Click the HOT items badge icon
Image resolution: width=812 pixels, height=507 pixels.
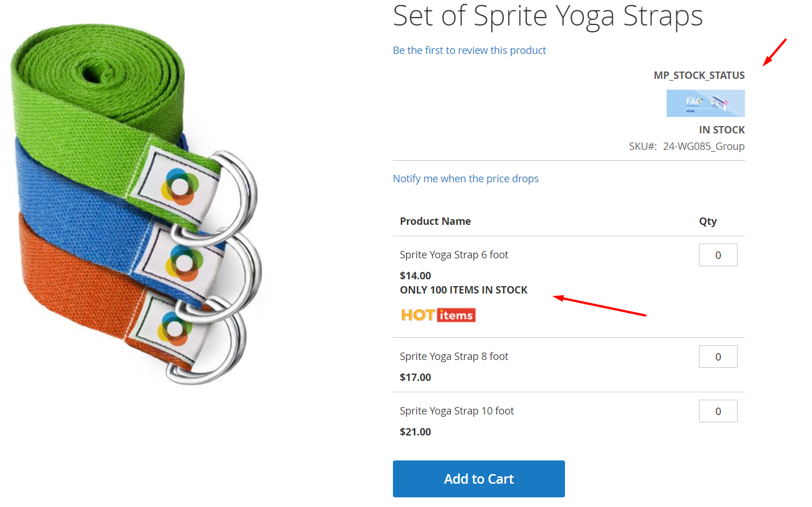[438, 315]
